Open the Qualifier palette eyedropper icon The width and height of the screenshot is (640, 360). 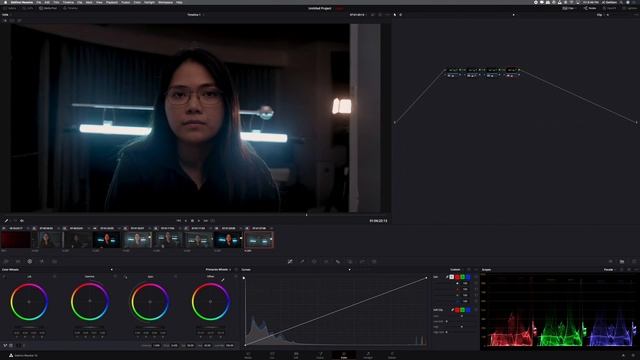pos(302,261)
